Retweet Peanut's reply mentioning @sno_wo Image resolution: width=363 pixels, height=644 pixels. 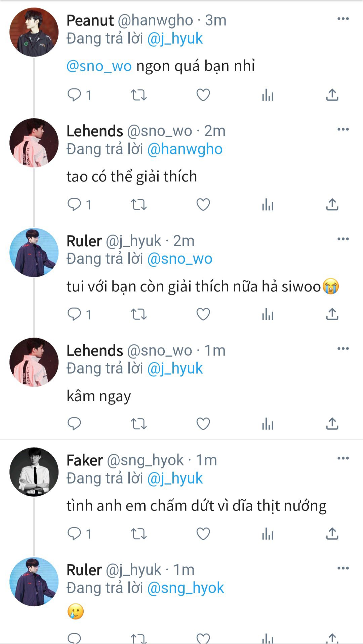138,95
